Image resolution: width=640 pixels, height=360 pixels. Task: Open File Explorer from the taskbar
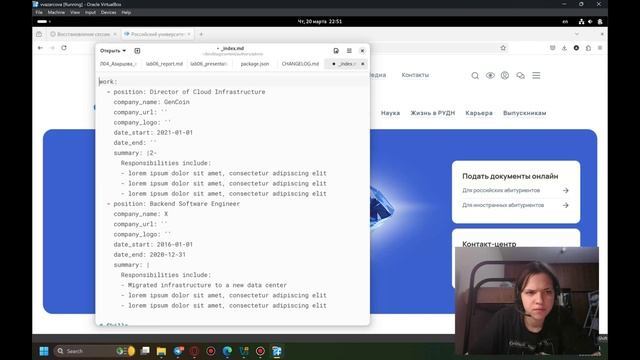(x=161, y=351)
